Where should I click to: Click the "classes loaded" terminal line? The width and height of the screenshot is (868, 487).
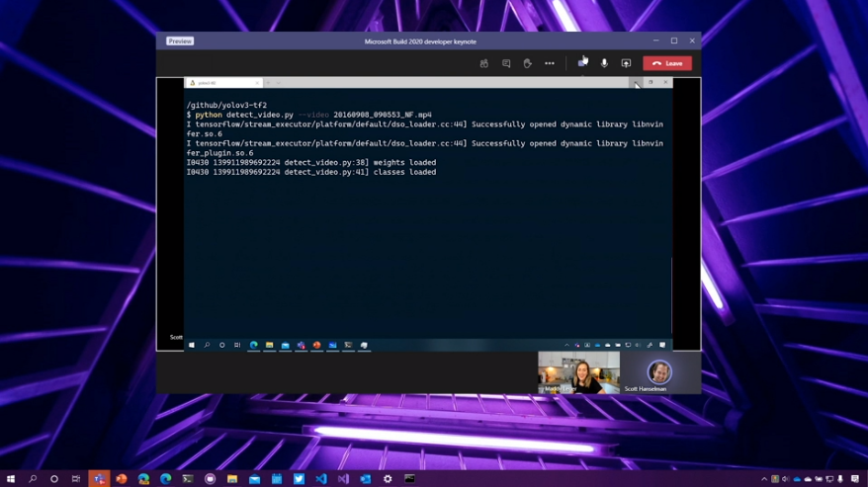pyautogui.click(x=311, y=172)
